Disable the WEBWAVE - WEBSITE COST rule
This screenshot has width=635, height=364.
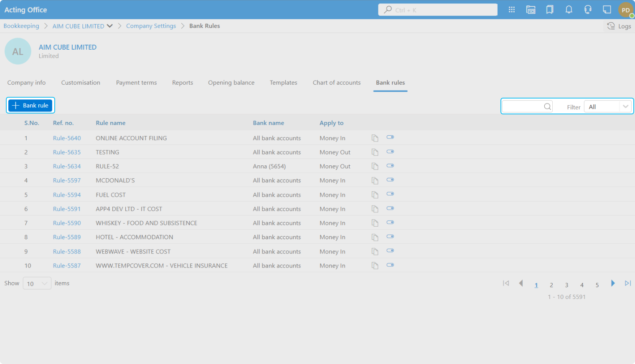(390, 251)
